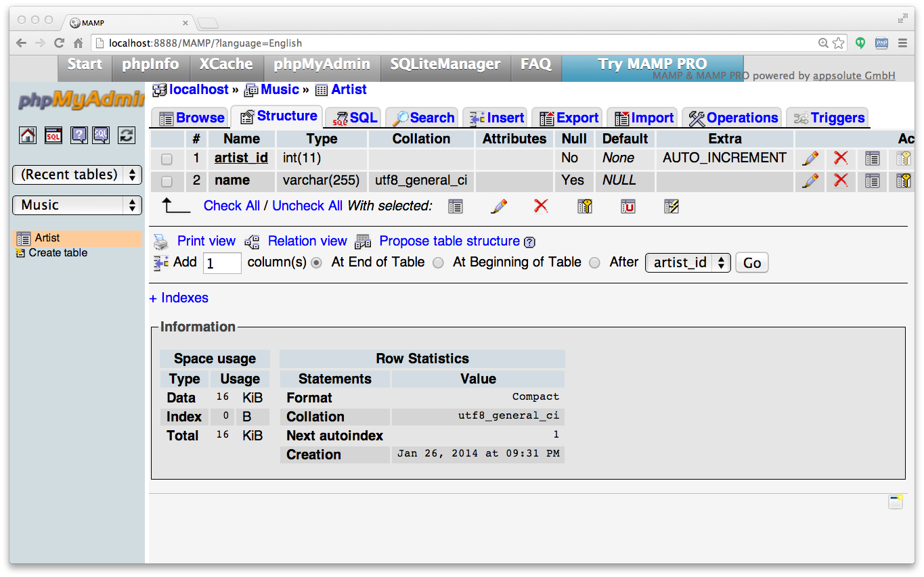Click the pencil edit icon for artist_id row

tap(810, 158)
